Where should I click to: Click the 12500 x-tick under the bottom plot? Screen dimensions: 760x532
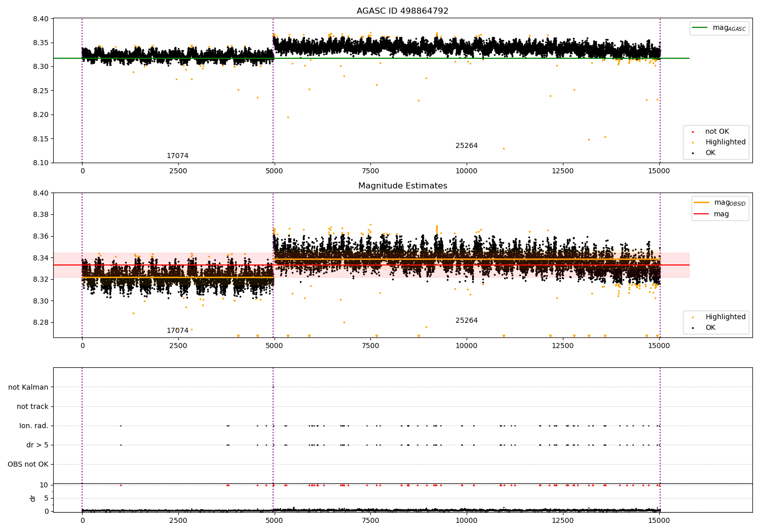pyautogui.click(x=562, y=520)
